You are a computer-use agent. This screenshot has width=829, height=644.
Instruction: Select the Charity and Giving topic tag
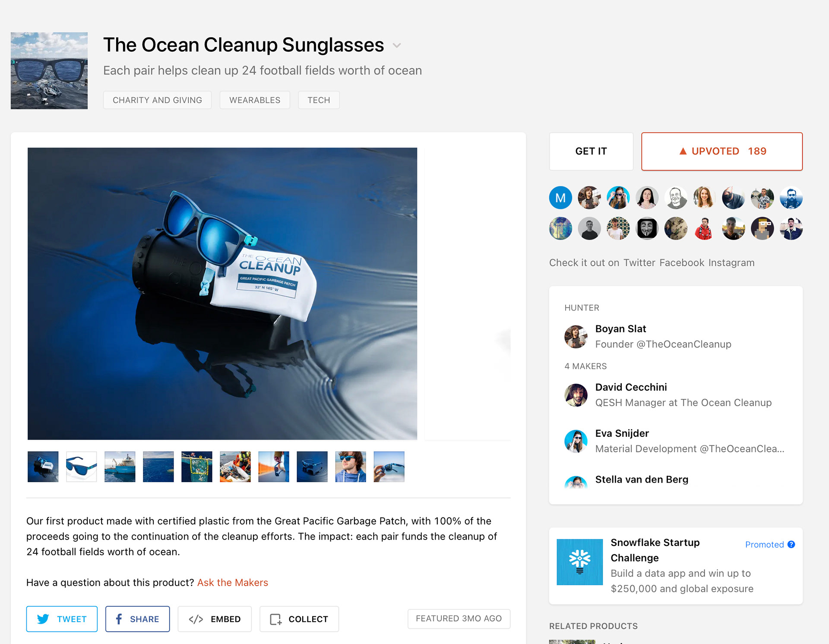(x=157, y=100)
